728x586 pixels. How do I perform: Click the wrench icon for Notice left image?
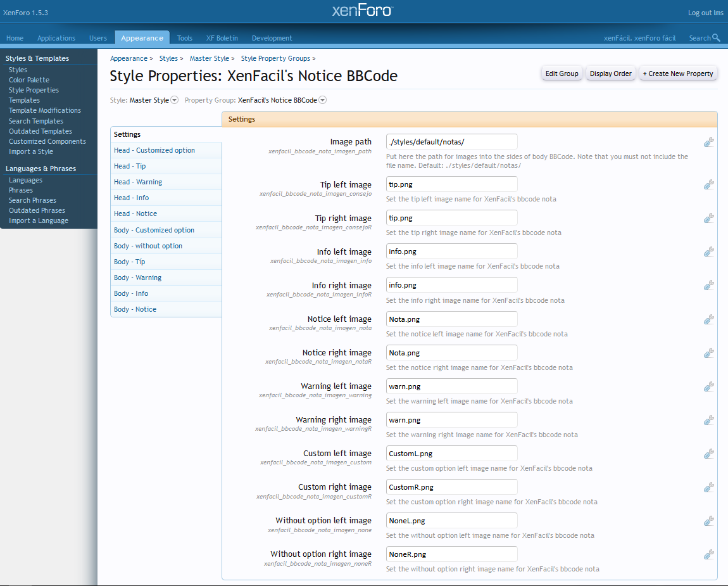[708, 320]
